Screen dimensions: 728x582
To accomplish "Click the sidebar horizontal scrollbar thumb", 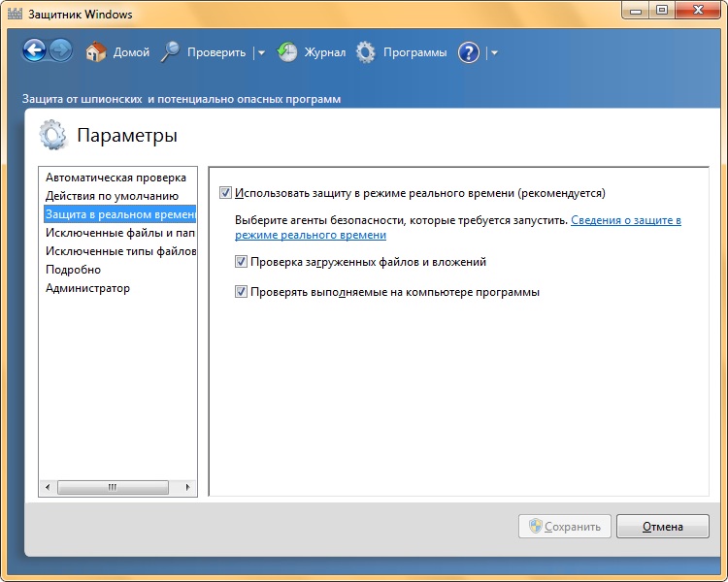I will click(x=113, y=487).
